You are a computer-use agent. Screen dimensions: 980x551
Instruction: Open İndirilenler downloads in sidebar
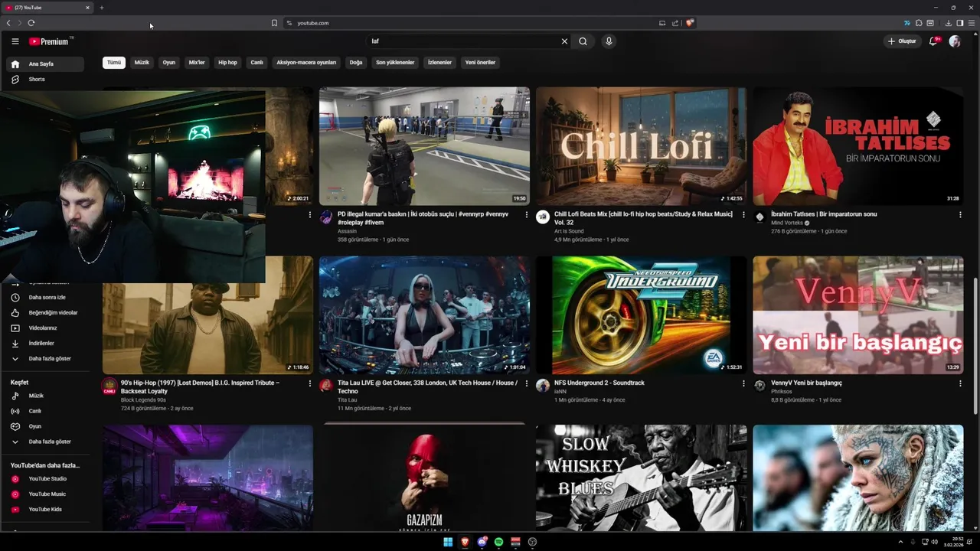(x=45, y=343)
